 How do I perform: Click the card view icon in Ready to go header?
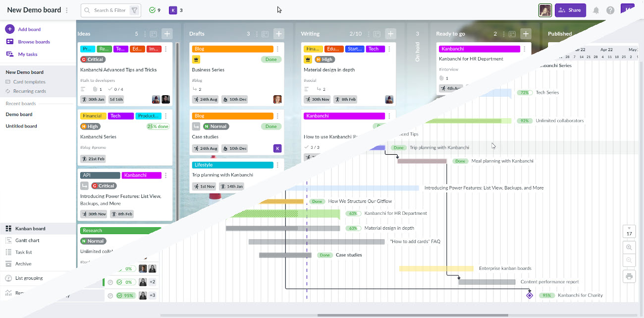(x=512, y=34)
